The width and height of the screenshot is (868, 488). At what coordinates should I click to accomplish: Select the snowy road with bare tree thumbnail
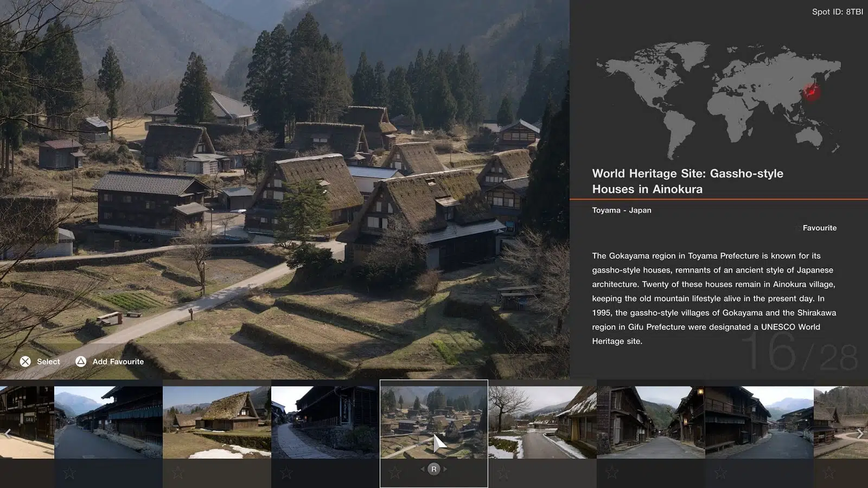[x=542, y=422]
